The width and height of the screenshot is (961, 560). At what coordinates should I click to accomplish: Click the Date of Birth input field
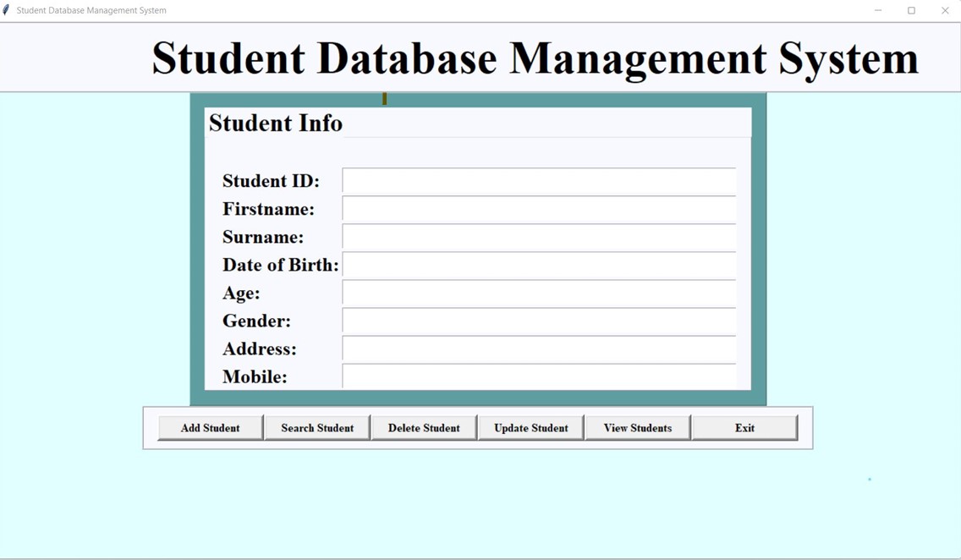tap(539, 265)
